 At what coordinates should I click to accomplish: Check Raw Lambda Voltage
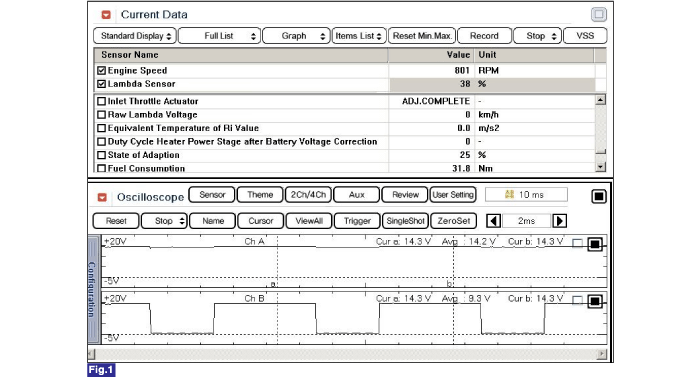(x=101, y=115)
